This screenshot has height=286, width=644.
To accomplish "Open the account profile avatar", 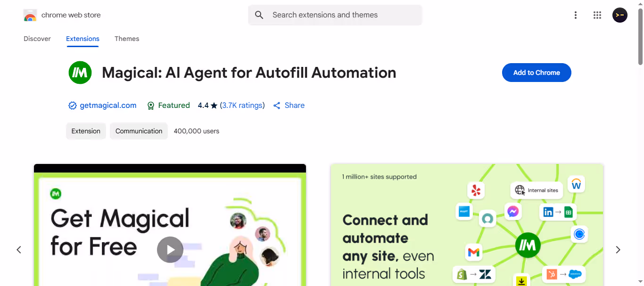I will (619, 15).
